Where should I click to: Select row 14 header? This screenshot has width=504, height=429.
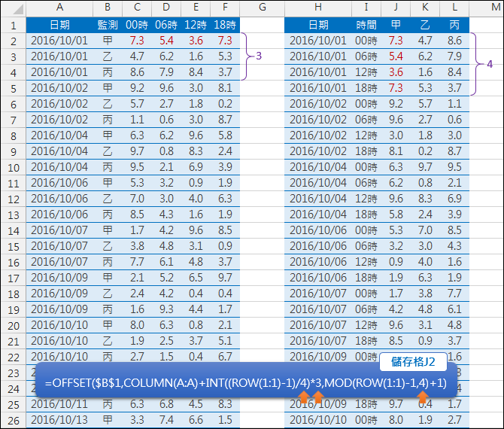14,231
